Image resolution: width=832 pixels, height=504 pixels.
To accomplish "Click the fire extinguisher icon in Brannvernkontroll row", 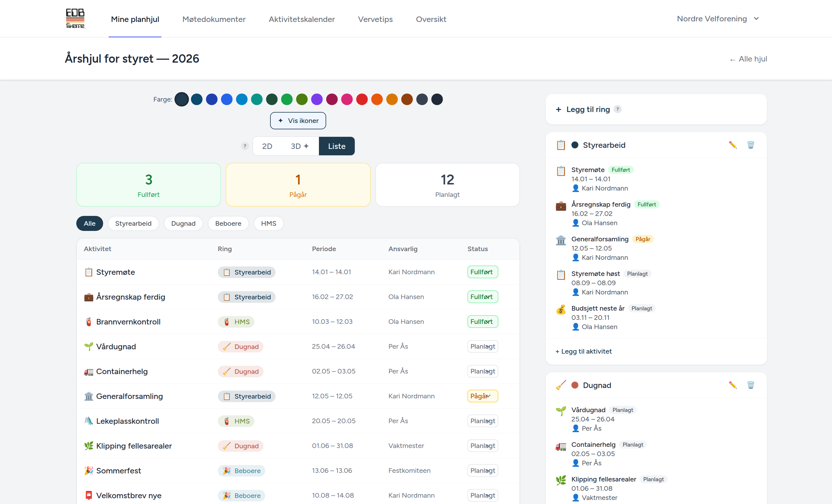I will pyautogui.click(x=89, y=322).
